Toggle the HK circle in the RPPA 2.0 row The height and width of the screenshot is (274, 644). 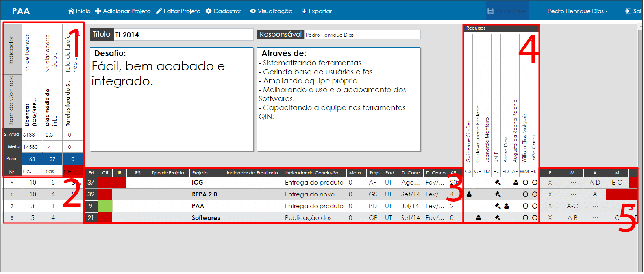(535, 194)
